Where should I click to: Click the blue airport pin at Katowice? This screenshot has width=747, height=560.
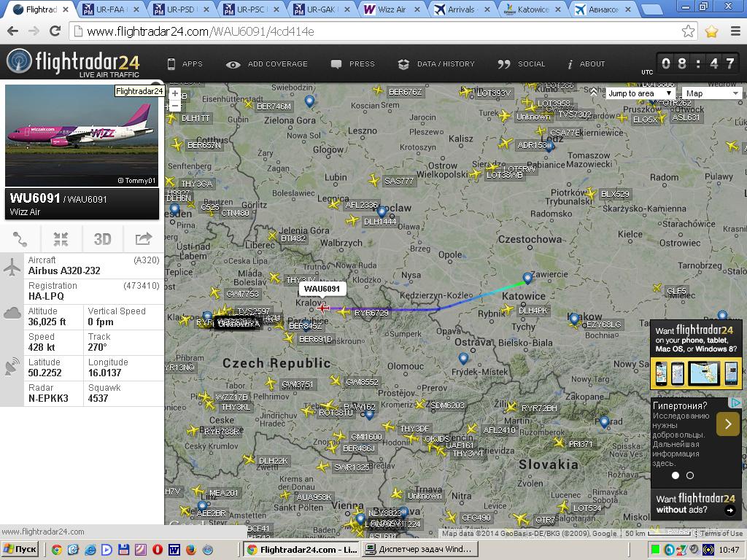pos(527,278)
